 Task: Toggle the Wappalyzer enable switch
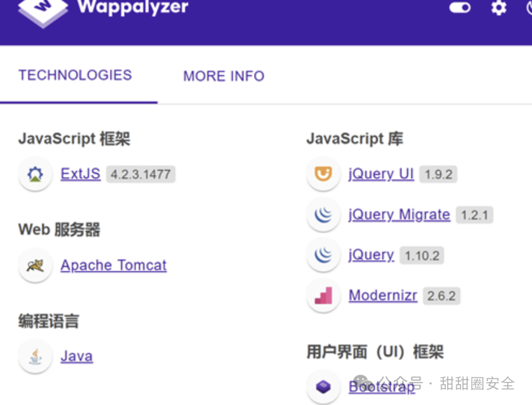[460, 7]
